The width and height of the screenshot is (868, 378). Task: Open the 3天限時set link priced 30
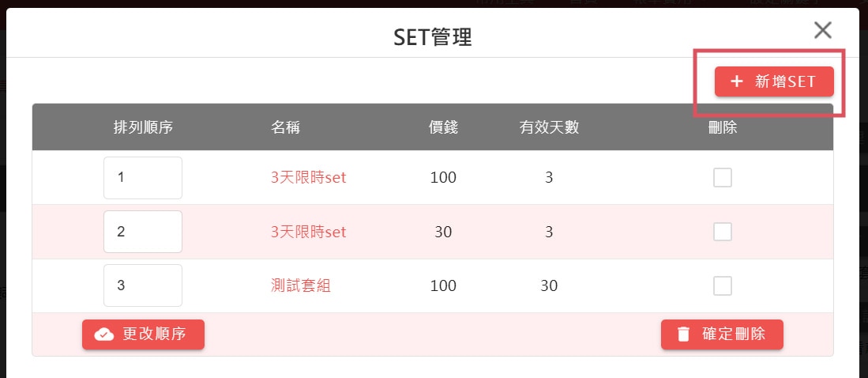coord(308,232)
